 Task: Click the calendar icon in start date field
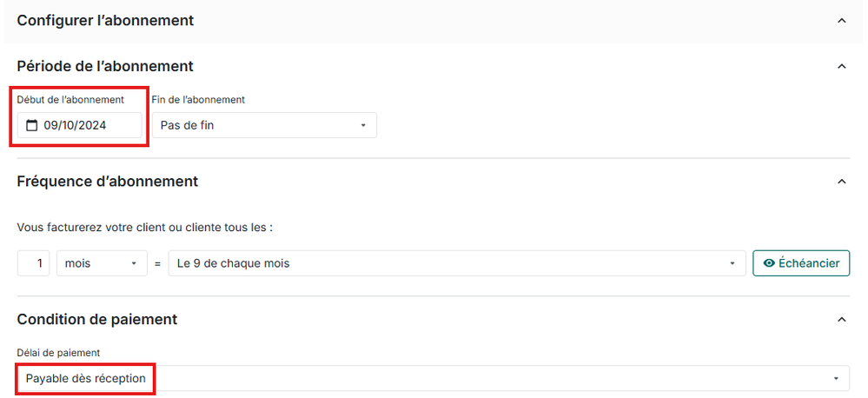[x=32, y=125]
